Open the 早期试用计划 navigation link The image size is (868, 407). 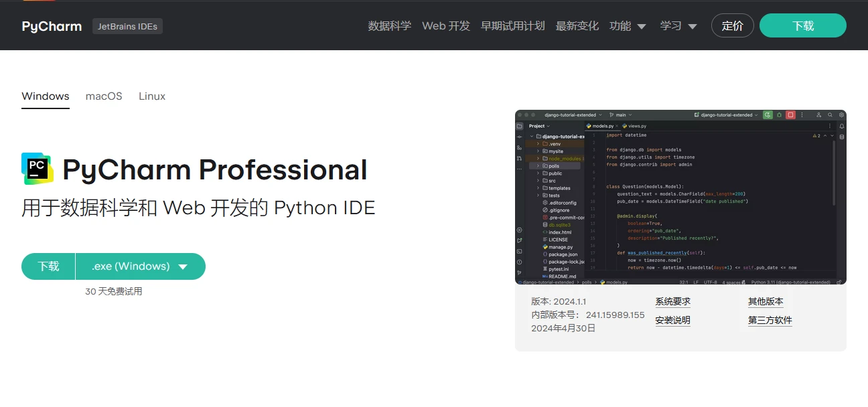pyautogui.click(x=512, y=26)
